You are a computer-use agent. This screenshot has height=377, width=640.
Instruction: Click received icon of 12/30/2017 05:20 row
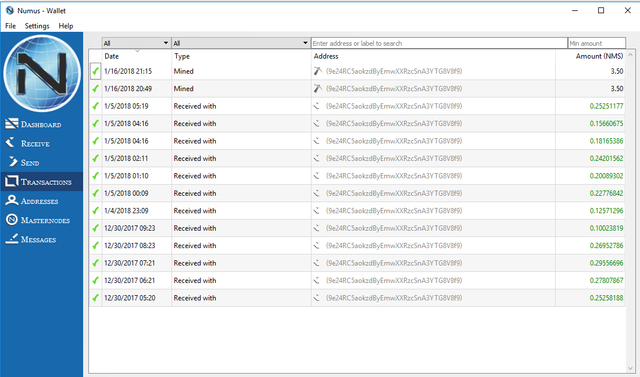point(316,298)
